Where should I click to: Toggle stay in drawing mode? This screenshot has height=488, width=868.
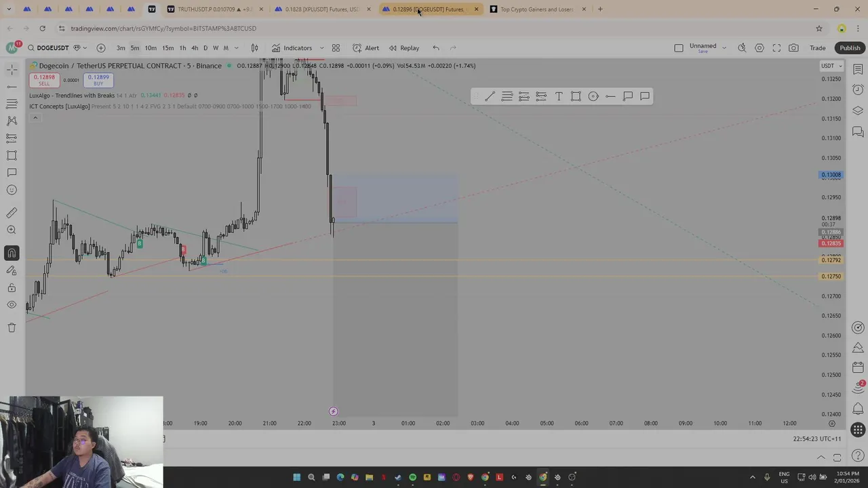pos(12,270)
